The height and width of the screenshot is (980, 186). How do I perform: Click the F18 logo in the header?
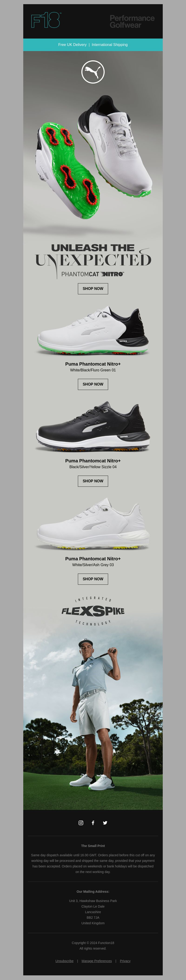coord(46,20)
